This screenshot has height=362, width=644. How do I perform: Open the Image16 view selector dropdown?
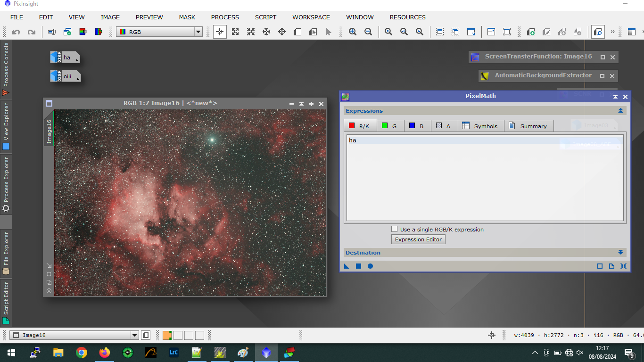[74, 335]
